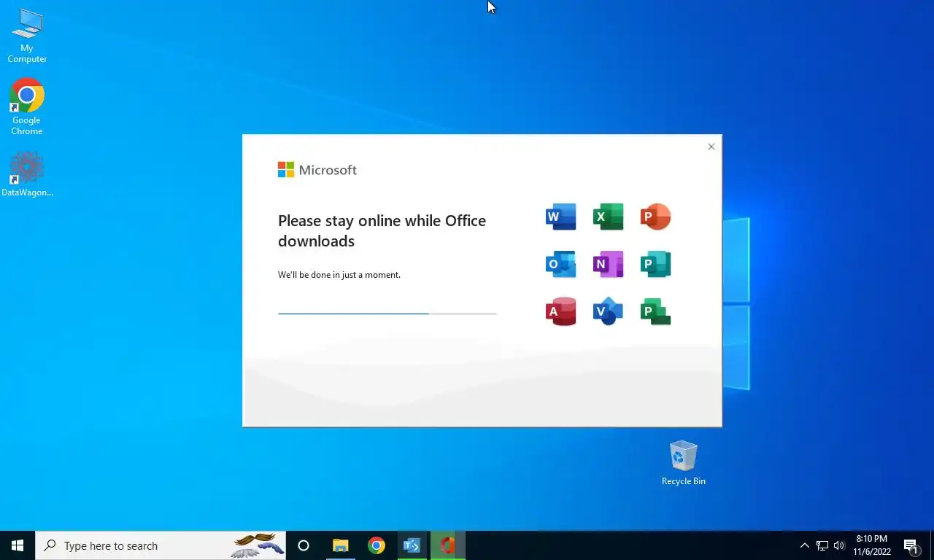
Task: Open Cortana circle button on taskbar
Action: pos(304,545)
